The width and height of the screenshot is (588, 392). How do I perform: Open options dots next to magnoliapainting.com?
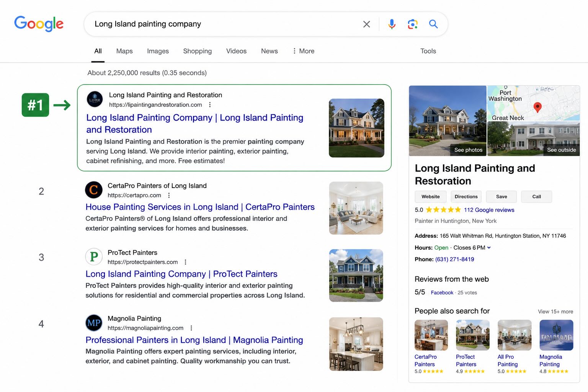(191, 328)
